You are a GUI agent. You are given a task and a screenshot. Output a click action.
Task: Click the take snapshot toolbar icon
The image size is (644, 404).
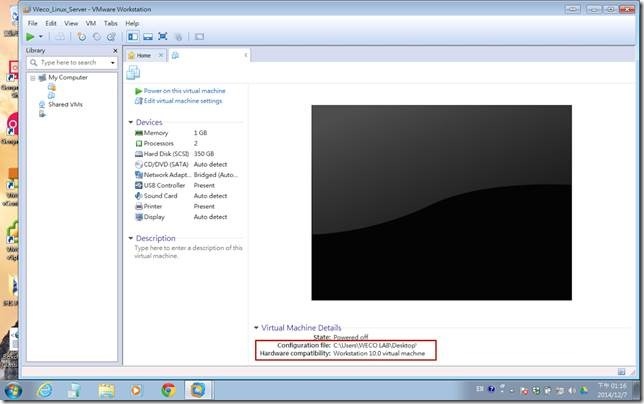[82, 37]
